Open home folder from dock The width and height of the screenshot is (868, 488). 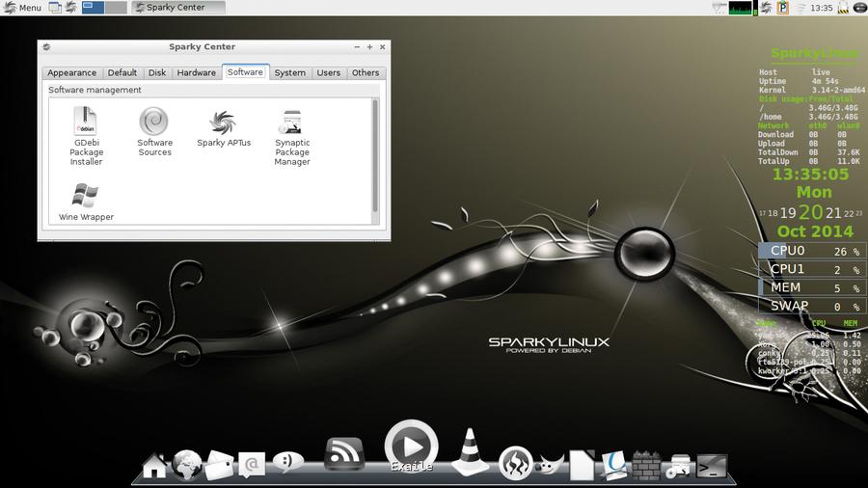point(154,465)
